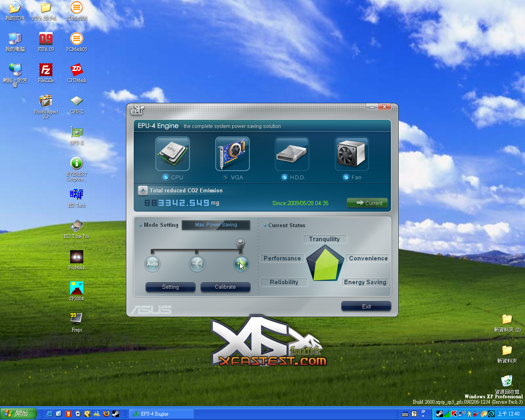This screenshot has height=420, width=525.
Task: Click the Performance status label
Action: coord(282,258)
